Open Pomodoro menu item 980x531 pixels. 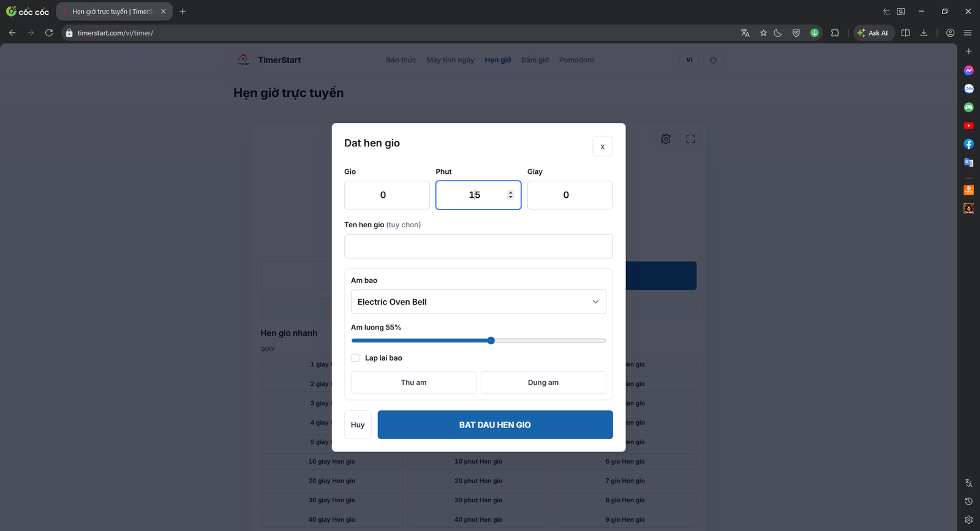pyautogui.click(x=576, y=60)
